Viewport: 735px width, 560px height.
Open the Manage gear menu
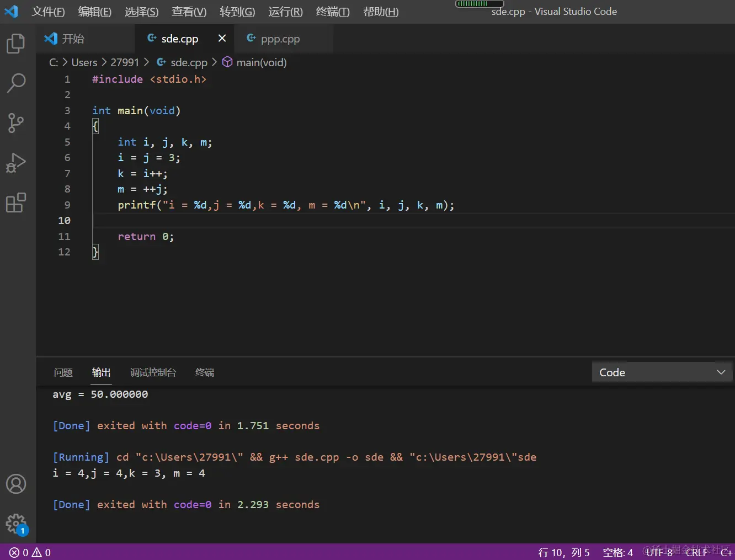pyautogui.click(x=16, y=524)
